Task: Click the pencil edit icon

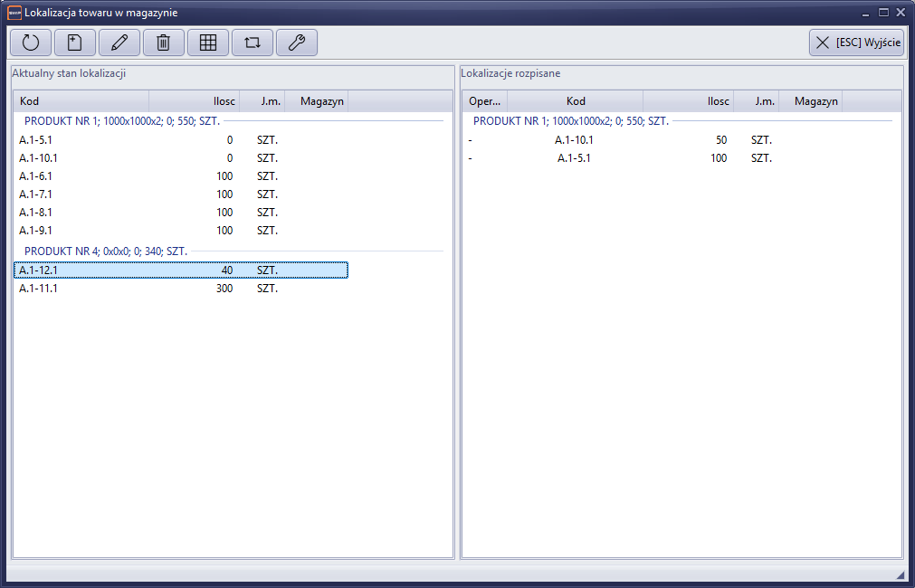Action: click(119, 43)
